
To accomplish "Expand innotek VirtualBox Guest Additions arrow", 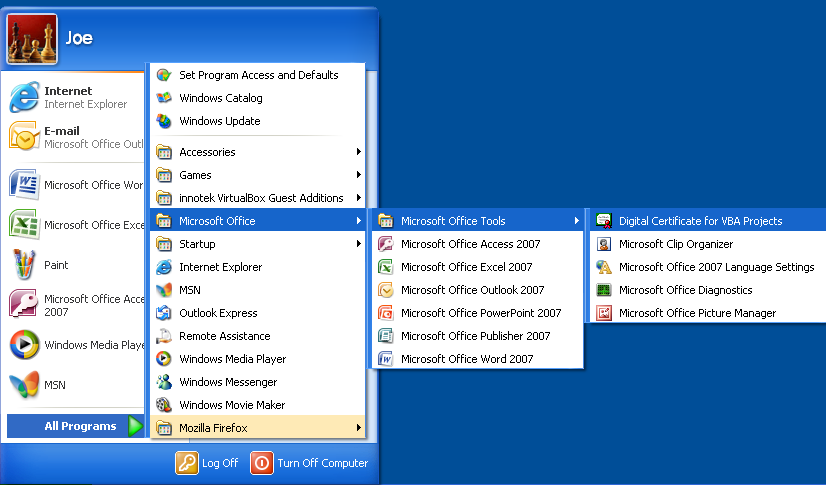I will (358, 198).
